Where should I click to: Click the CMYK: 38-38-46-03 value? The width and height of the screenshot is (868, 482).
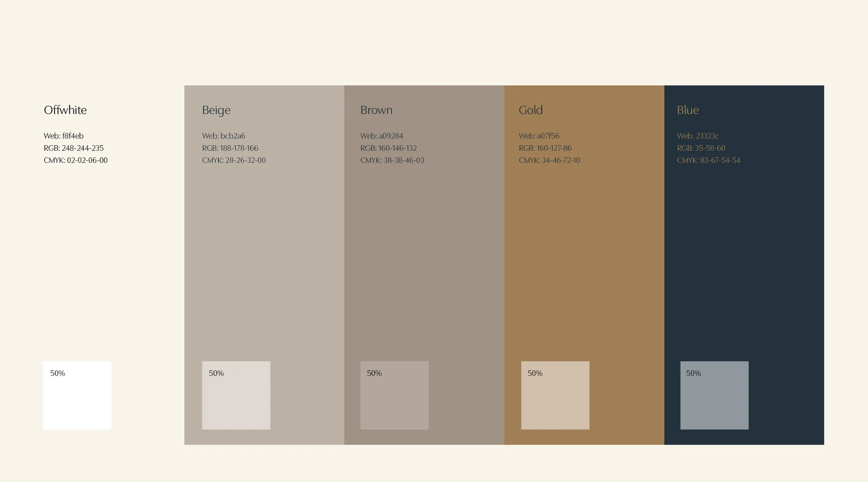pos(392,160)
